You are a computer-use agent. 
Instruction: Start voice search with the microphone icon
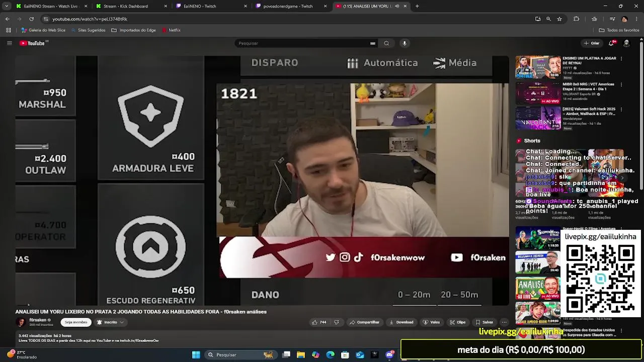point(405,43)
